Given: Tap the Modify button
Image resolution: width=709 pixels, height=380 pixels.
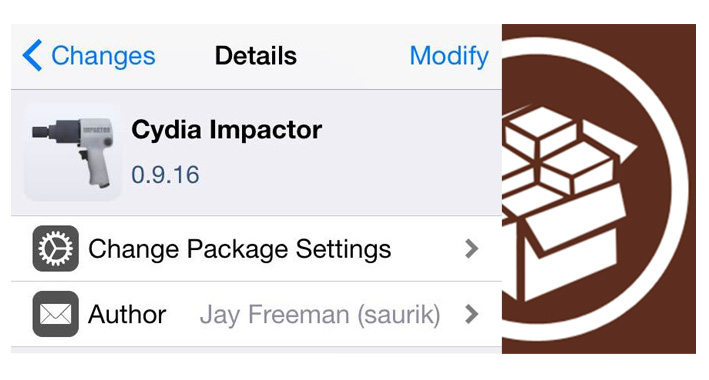Looking at the screenshot, I should [449, 56].
